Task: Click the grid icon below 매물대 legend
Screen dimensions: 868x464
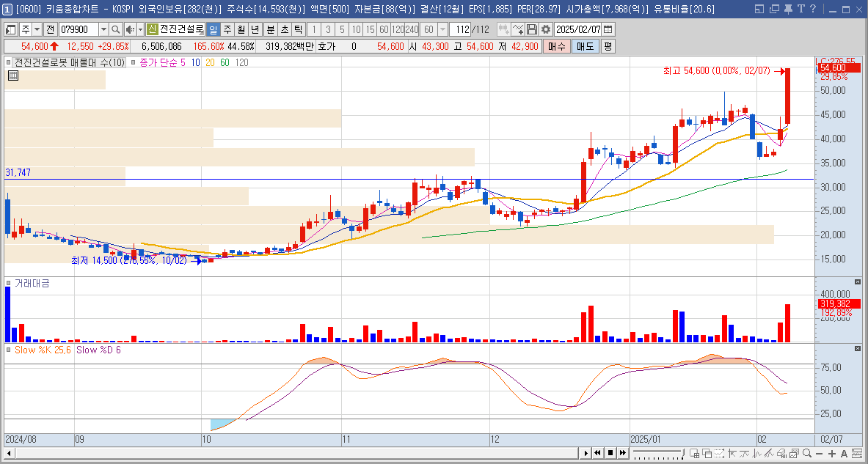Action: (x=12, y=76)
